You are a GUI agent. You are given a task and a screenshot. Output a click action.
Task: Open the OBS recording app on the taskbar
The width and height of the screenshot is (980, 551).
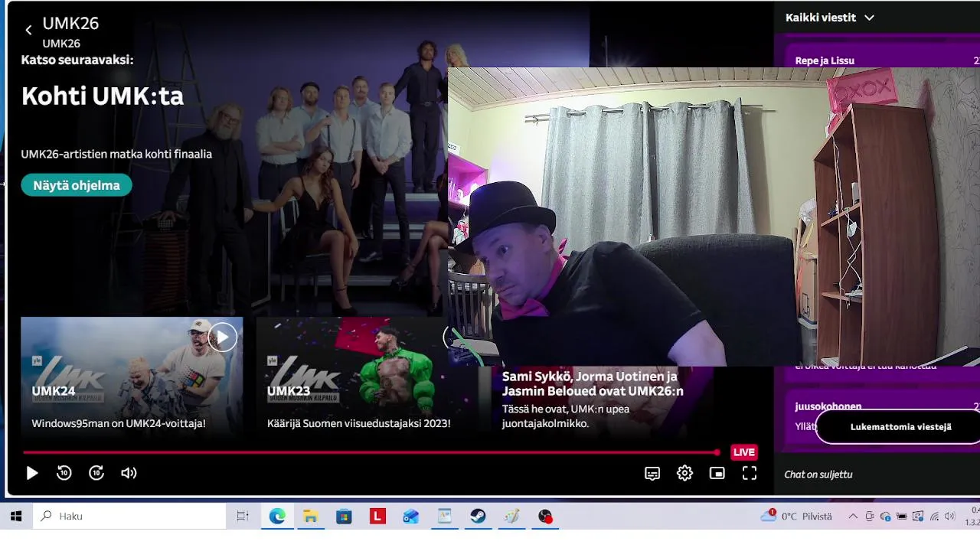click(x=545, y=517)
